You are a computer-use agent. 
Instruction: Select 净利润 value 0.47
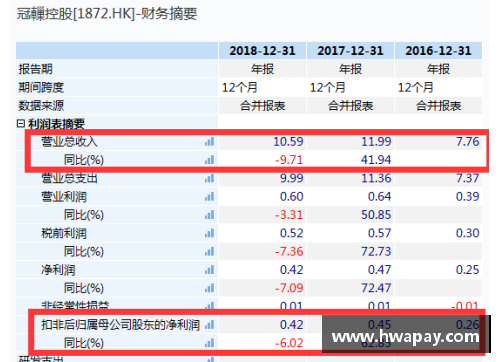tap(380, 270)
